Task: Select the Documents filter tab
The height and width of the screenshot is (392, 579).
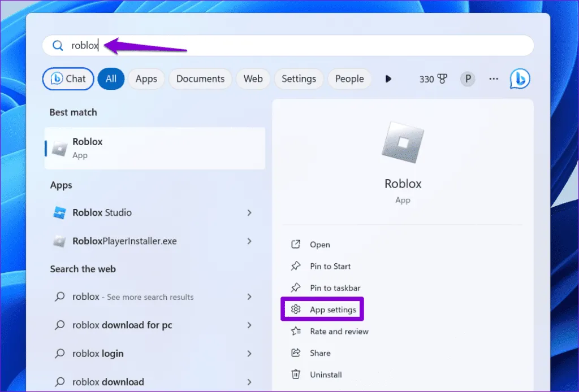Action: point(200,79)
